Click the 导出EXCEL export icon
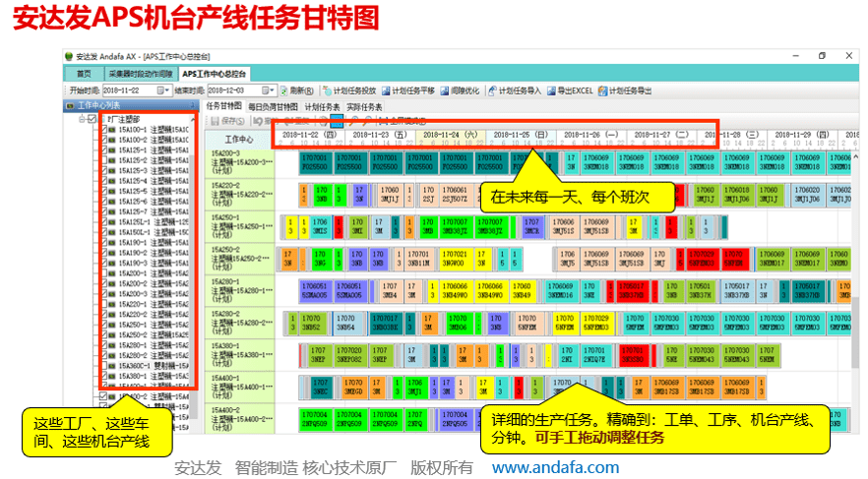This screenshot has width=868, height=479. [x=551, y=90]
